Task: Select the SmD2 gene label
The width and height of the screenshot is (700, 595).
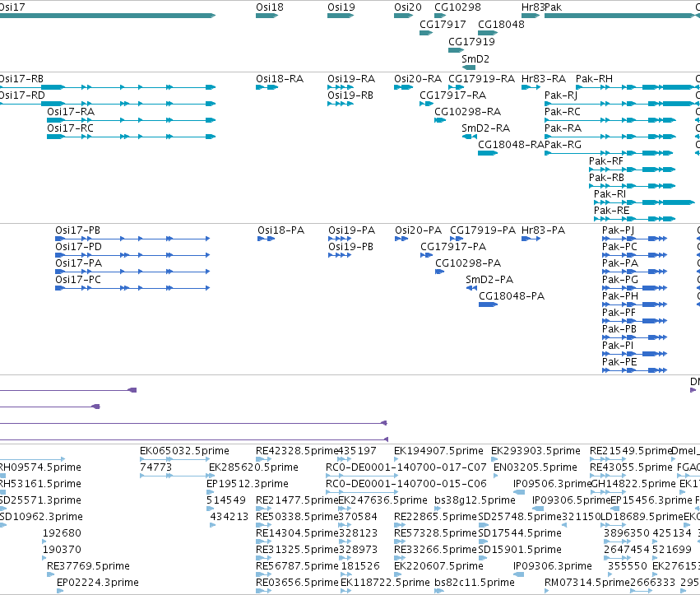Action: click(x=475, y=59)
